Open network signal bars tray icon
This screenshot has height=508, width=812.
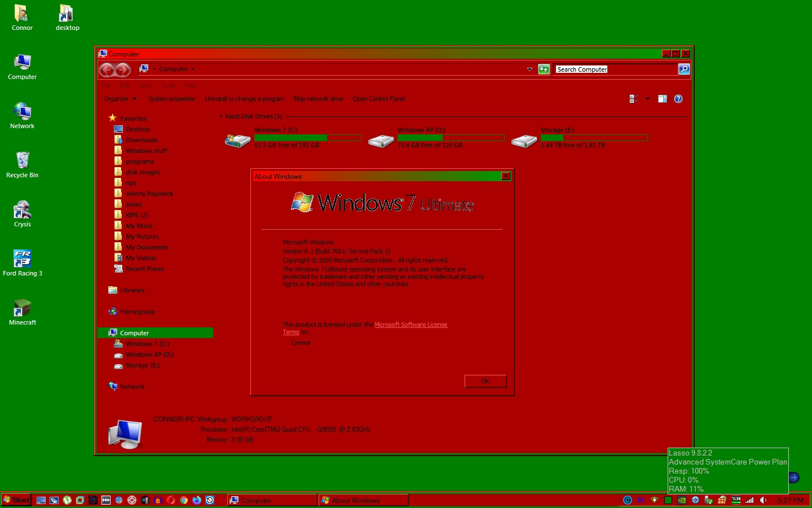tap(749, 500)
